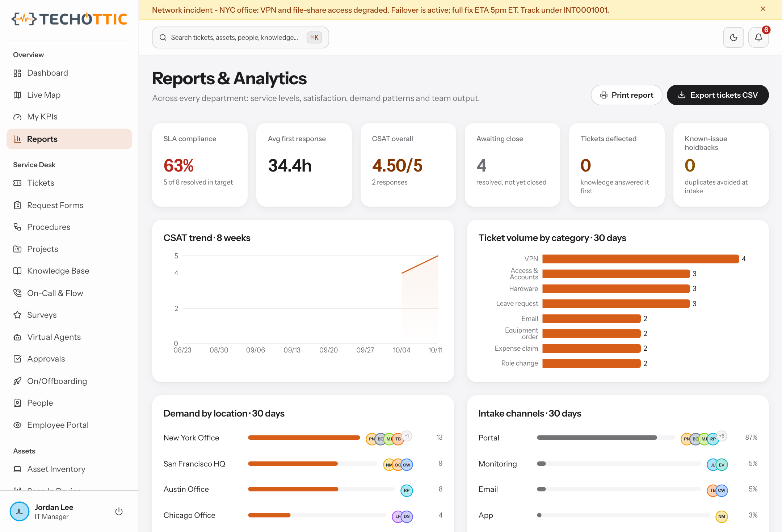Click the ⌘K shortcut badge in search

pyautogui.click(x=314, y=37)
